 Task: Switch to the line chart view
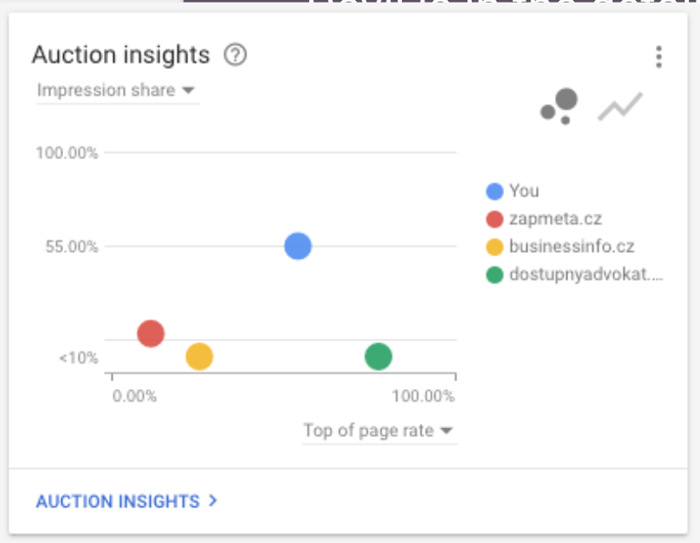[620, 106]
